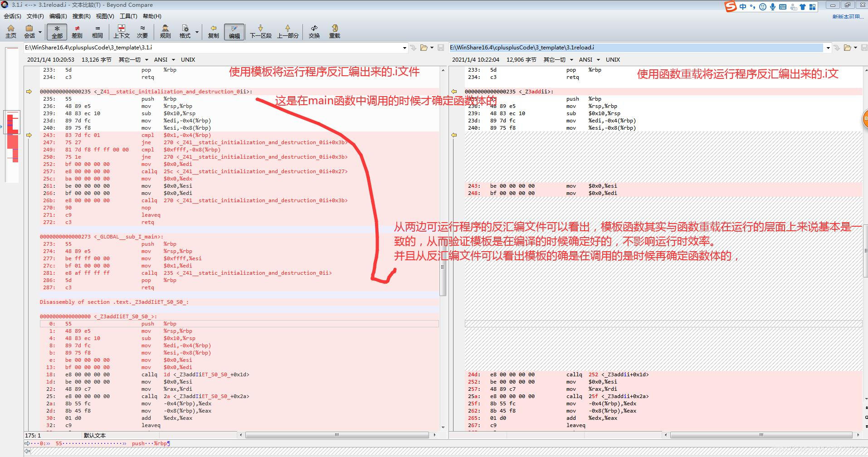
Task: Open right pane 其它一切 file type dropdown
Action: 558,59
